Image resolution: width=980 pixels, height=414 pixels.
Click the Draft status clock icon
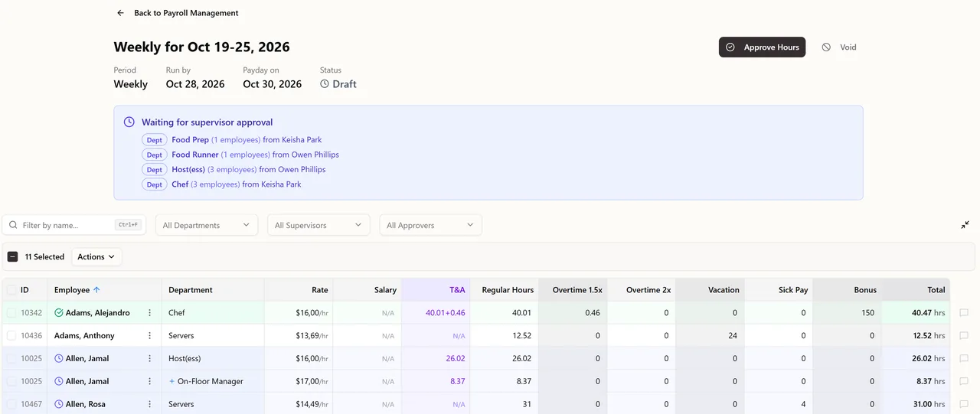click(x=325, y=84)
